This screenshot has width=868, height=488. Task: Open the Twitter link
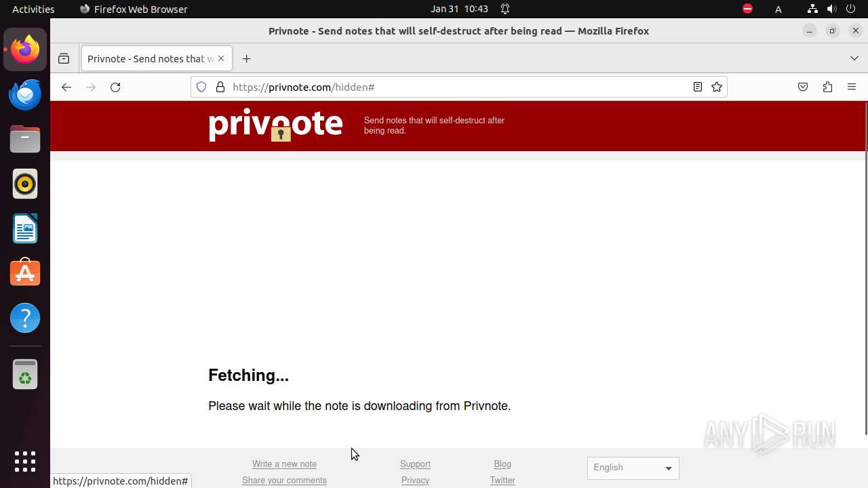[x=502, y=481]
